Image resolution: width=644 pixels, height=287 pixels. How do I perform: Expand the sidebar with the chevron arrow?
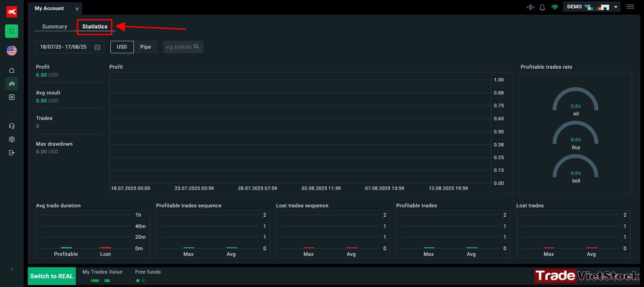click(x=12, y=269)
